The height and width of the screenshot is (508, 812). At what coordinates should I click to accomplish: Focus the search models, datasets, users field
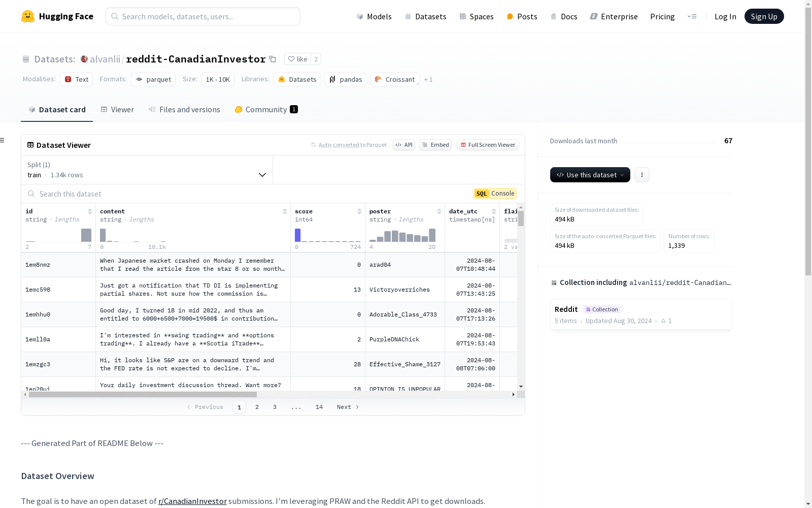(x=203, y=16)
